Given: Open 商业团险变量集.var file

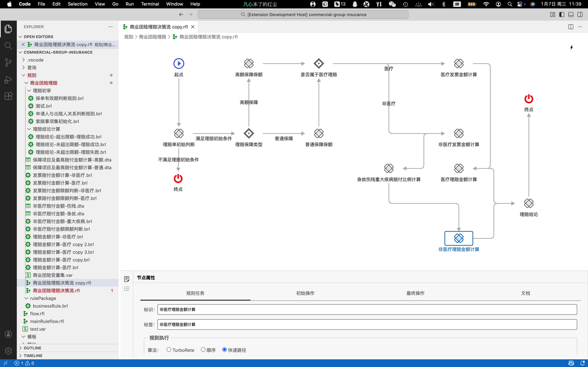Looking at the screenshot, I should (x=52, y=275).
